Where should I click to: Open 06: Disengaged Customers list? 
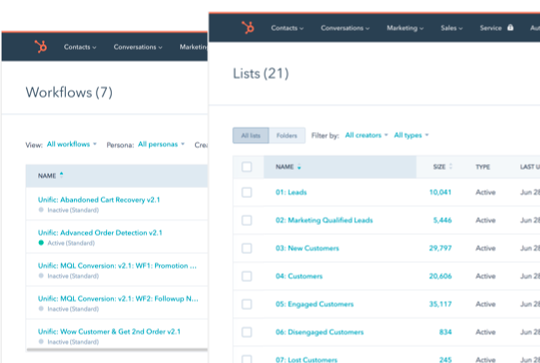(x=320, y=332)
